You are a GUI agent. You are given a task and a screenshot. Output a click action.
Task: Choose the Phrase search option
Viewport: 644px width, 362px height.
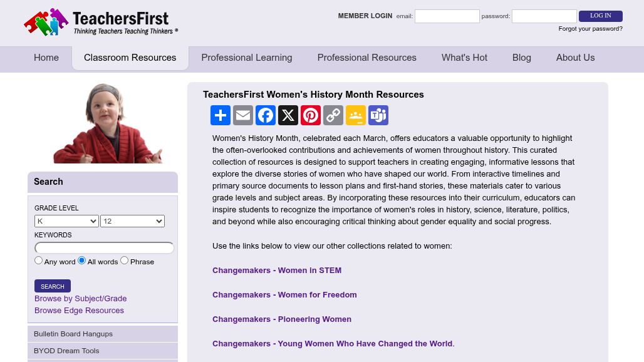point(124,260)
